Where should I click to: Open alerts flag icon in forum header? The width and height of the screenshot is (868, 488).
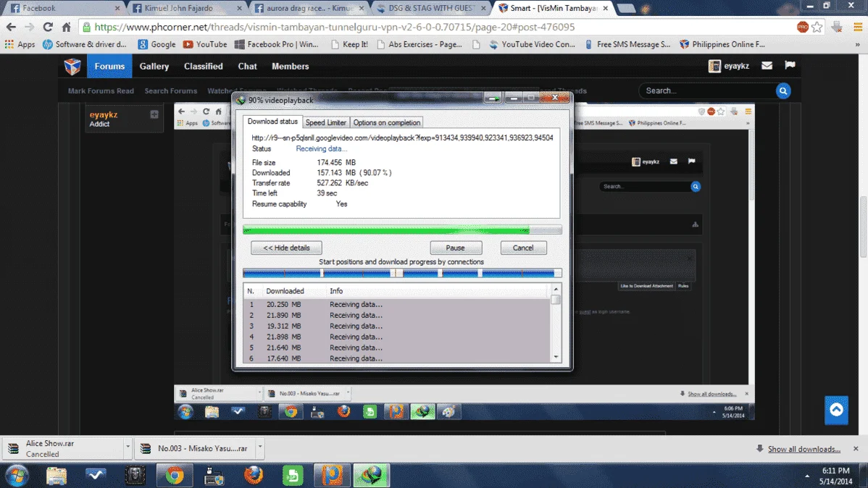[x=790, y=65]
